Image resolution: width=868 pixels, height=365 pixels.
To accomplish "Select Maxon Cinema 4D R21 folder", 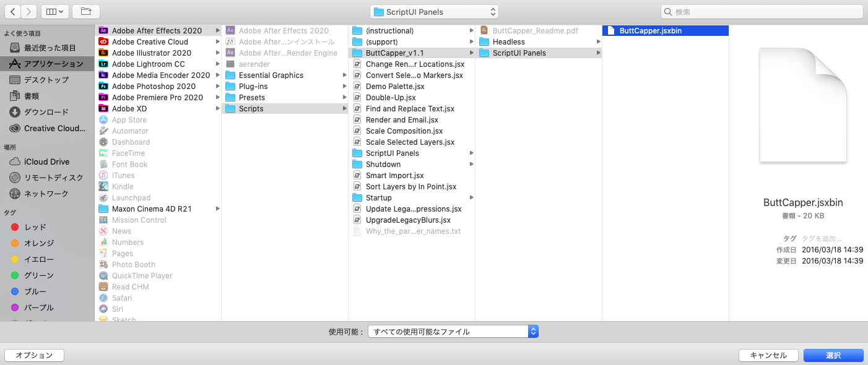I will point(158,208).
